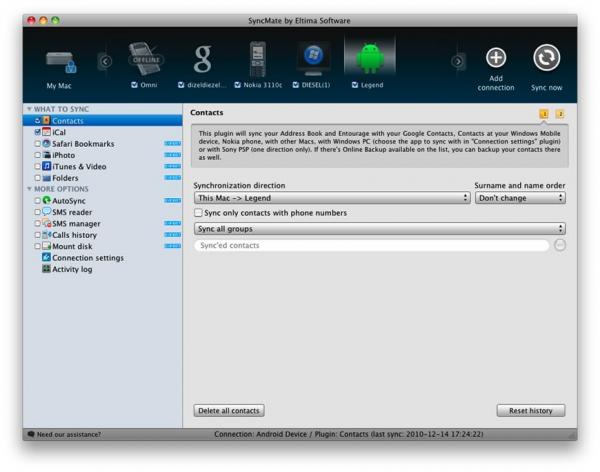The height and width of the screenshot is (472, 600).
Task: Uncheck the iCal sync checkbox
Action: [38, 132]
